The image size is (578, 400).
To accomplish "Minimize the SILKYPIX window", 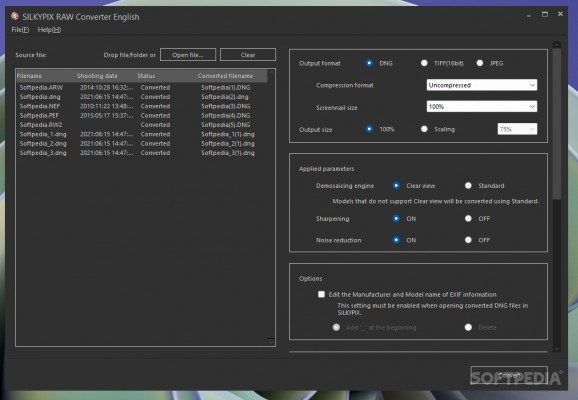I will 529,15.
